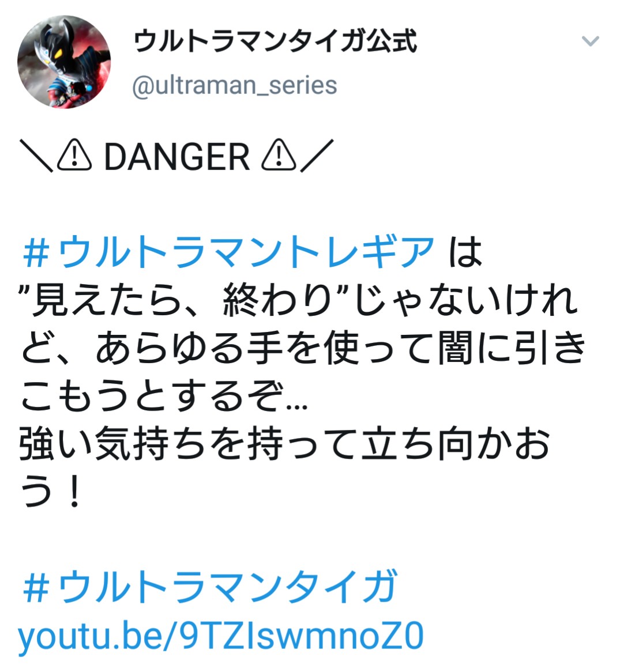Open the Ultraman Taiga profile avatar
Image resolution: width=620 pixels, height=672 pixels.
tap(64, 62)
